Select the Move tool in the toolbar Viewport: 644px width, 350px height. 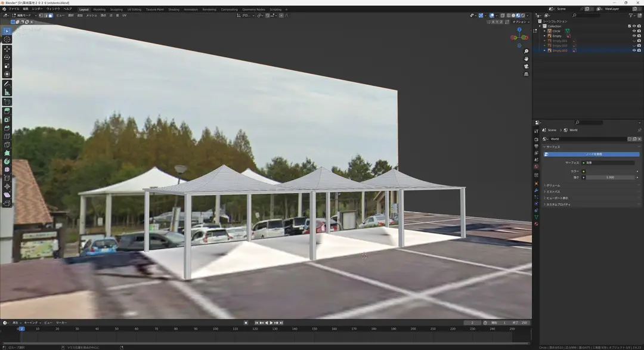coord(7,49)
